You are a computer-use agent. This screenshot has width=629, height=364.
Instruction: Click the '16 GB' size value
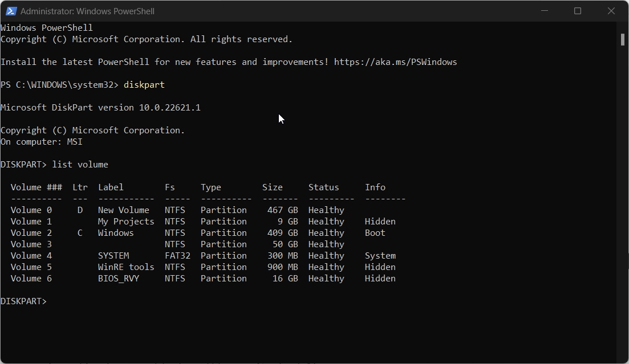pyautogui.click(x=285, y=279)
